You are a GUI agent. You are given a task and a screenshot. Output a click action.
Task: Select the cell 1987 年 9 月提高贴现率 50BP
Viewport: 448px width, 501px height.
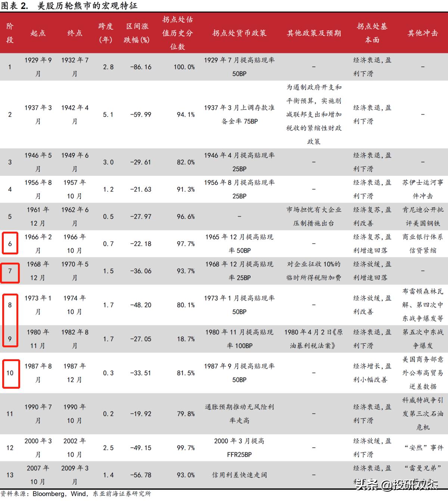click(239, 373)
